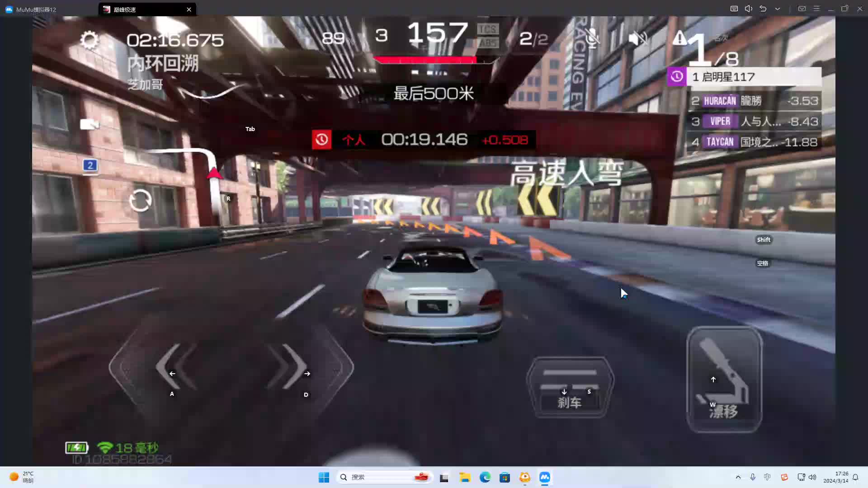This screenshot has height=488, width=868.
Task: Open the MuMu emulator dropdown arrow
Action: coord(778,9)
